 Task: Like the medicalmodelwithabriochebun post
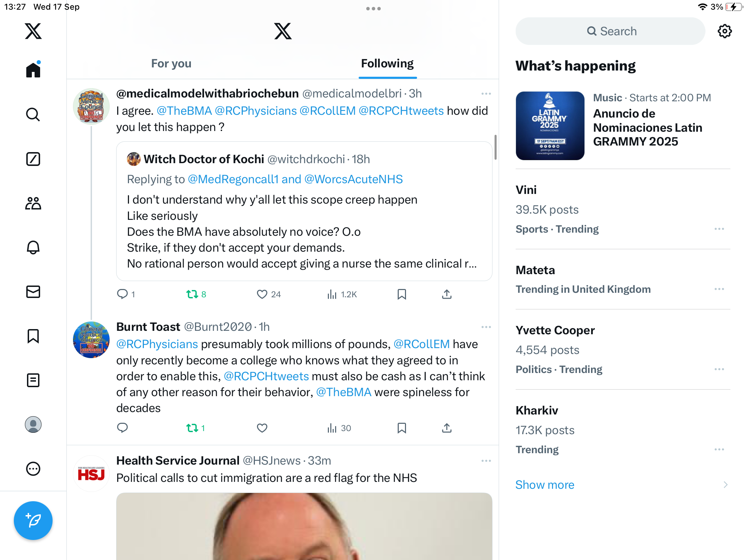(x=262, y=294)
